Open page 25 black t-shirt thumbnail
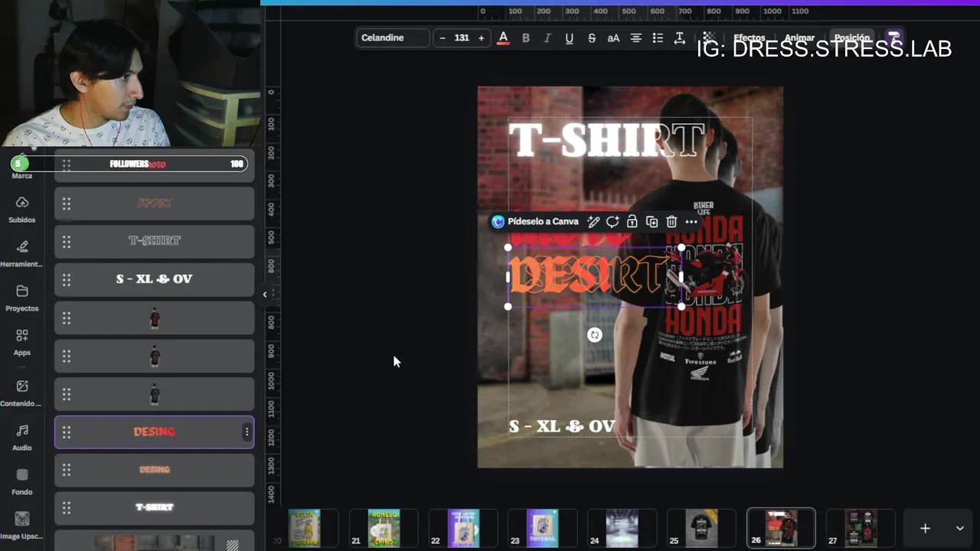Screen dimensions: 980x551 tap(701, 529)
